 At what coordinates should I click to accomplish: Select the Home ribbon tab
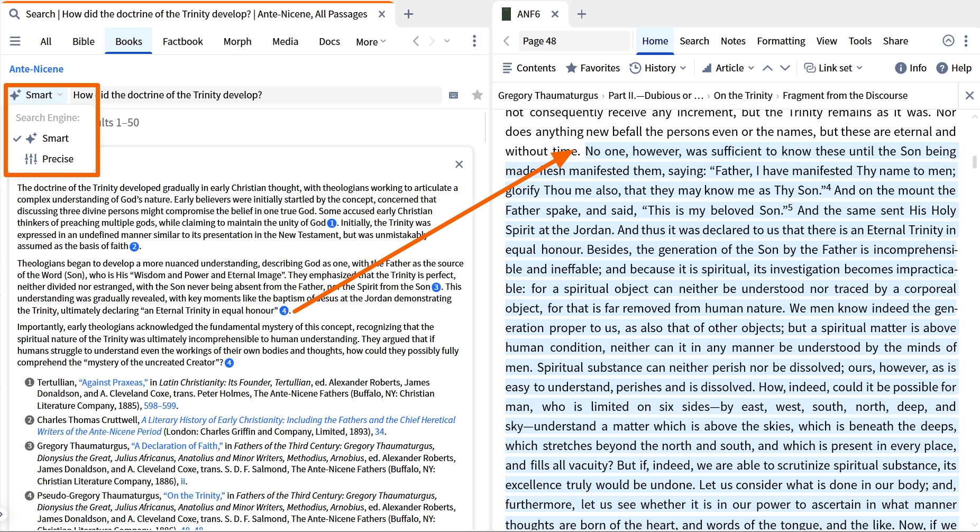(655, 41)
